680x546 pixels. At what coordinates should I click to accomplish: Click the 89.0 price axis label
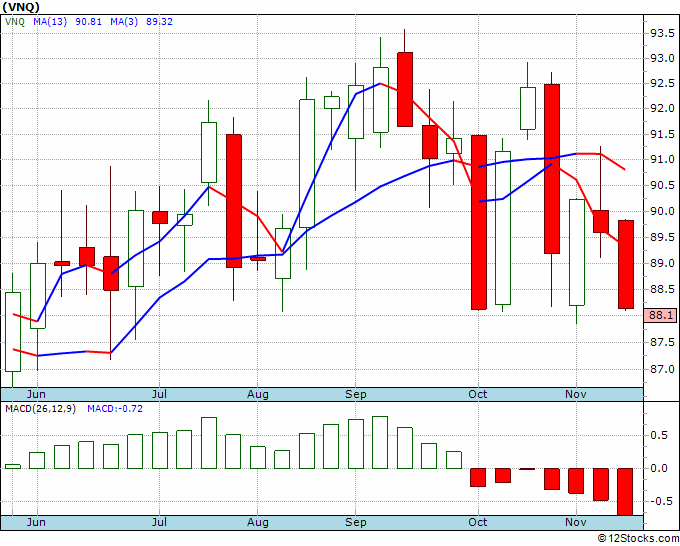pyautogui.click(x=662, y=264)
